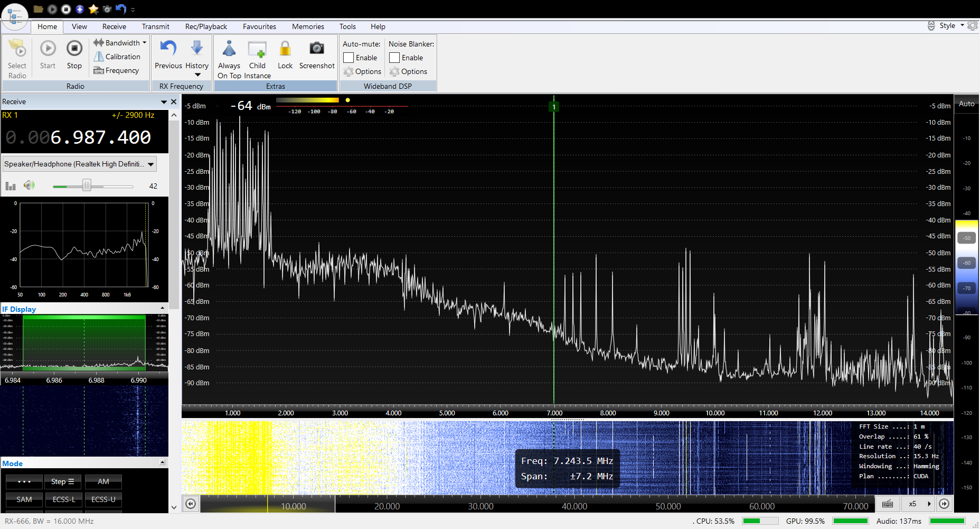
Task: Adjust the volume slider handle
Action: pos(87,185)
